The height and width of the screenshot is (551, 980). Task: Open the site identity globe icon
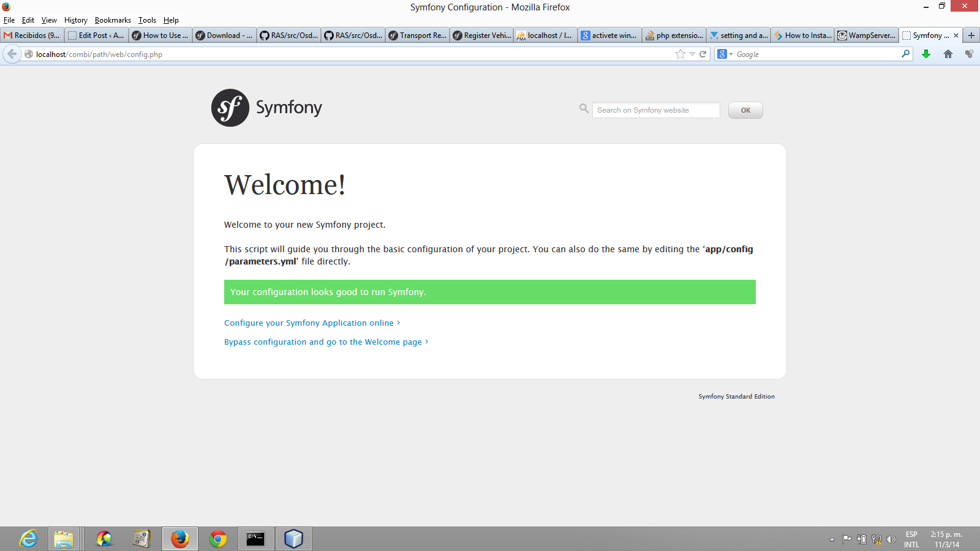point(29,54)
